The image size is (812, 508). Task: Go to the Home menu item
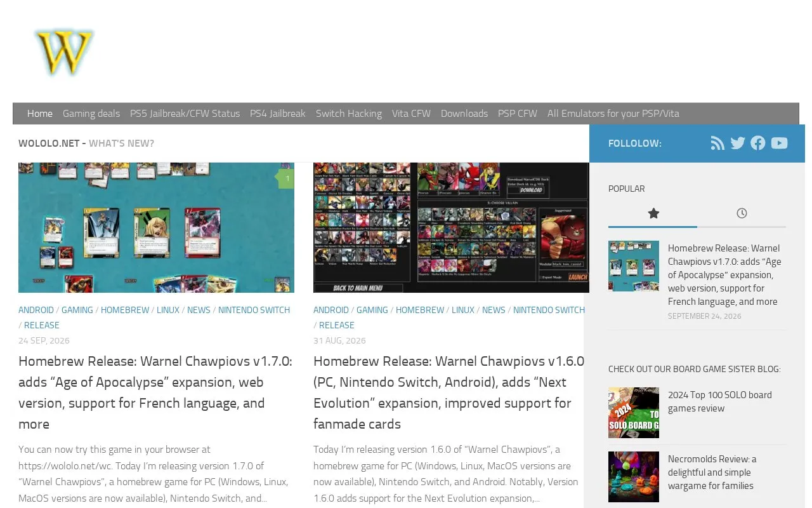(40, 114)
